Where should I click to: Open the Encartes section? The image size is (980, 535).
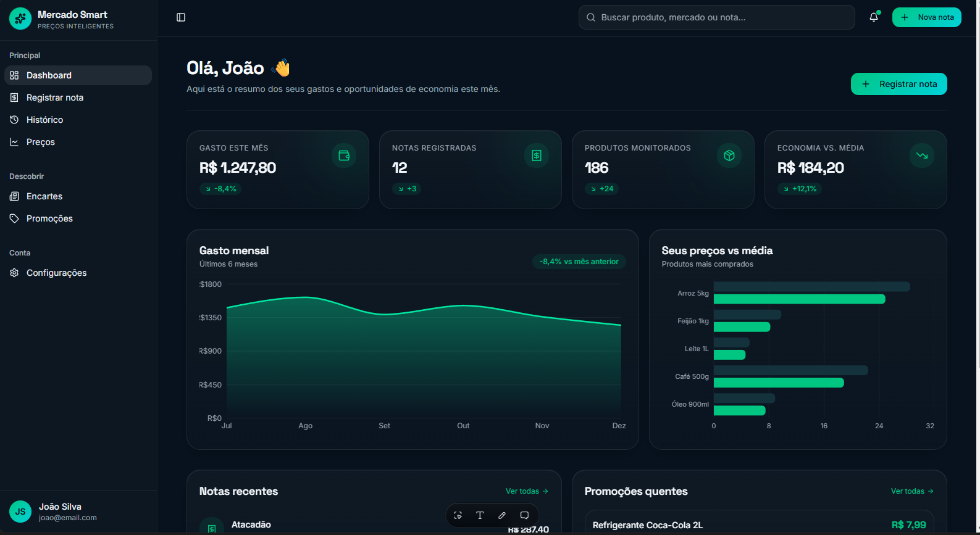point(78,196)
